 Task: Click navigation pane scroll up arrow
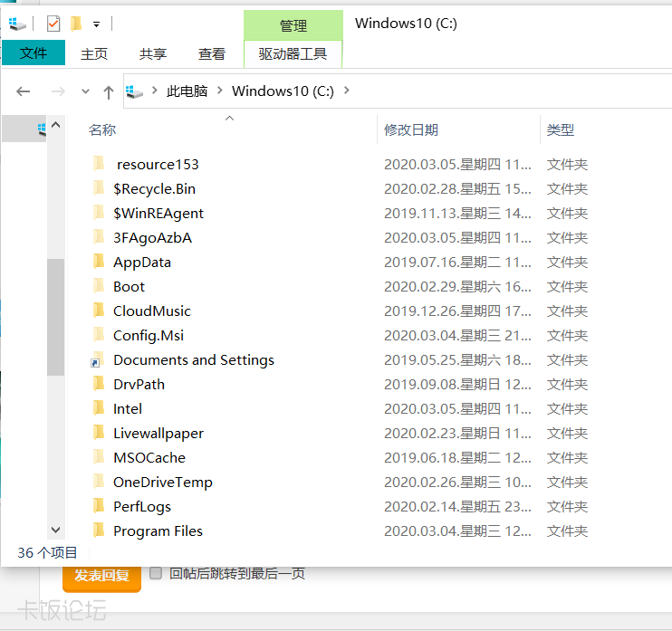click(56, 125)
